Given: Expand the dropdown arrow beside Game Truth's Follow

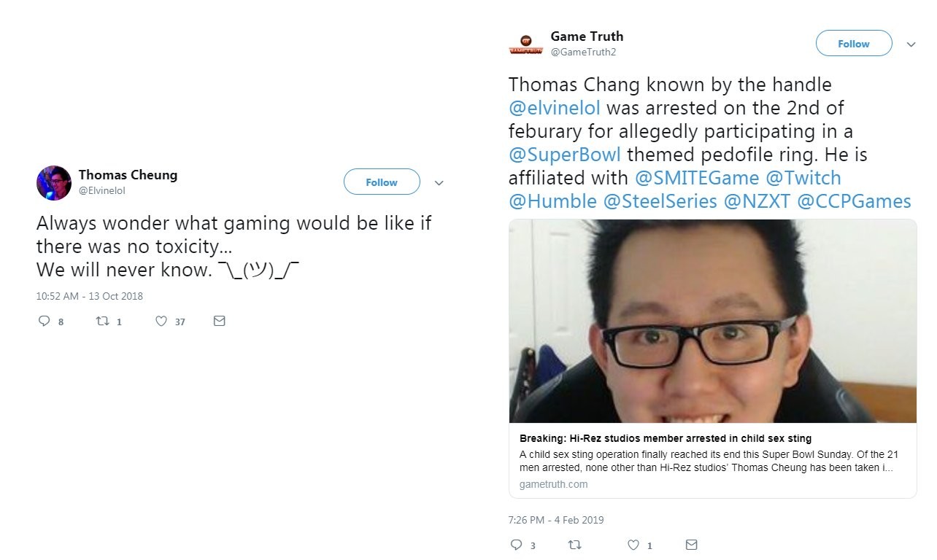Looking at the screenshot, I should click(x=911, y=44).
